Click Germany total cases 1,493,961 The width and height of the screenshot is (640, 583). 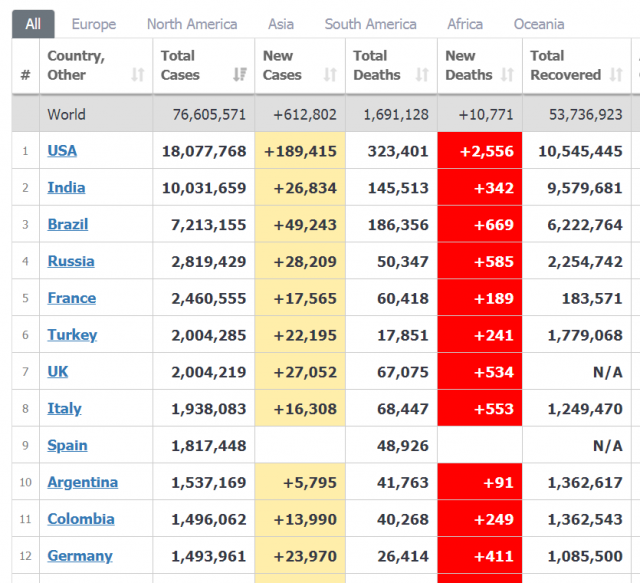209,556
